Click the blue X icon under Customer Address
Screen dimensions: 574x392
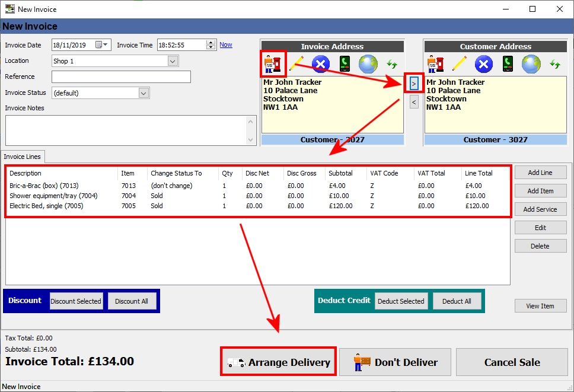[483, 63]
